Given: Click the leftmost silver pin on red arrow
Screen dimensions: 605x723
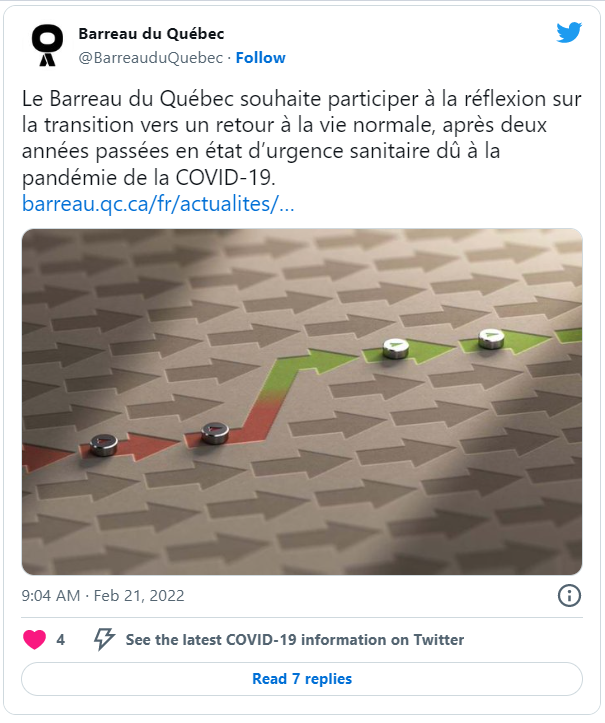Looking at the screenshot, I should 103,445.
